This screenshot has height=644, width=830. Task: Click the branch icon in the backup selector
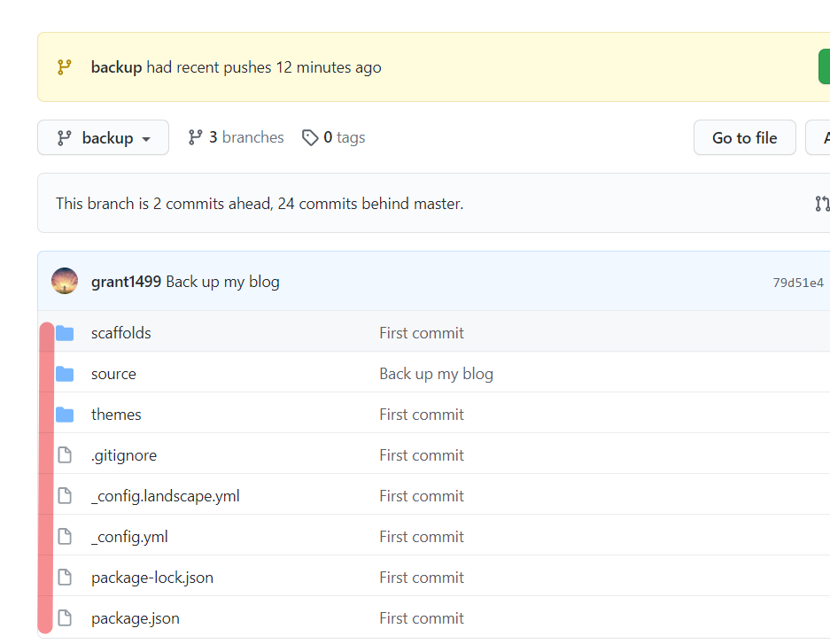(x=64, y=138)
